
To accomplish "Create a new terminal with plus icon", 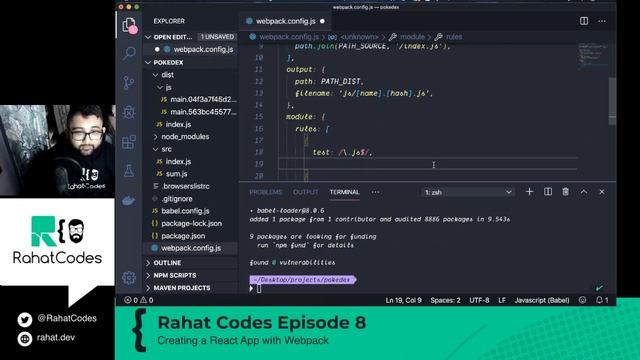I will [x=529, y=192].
